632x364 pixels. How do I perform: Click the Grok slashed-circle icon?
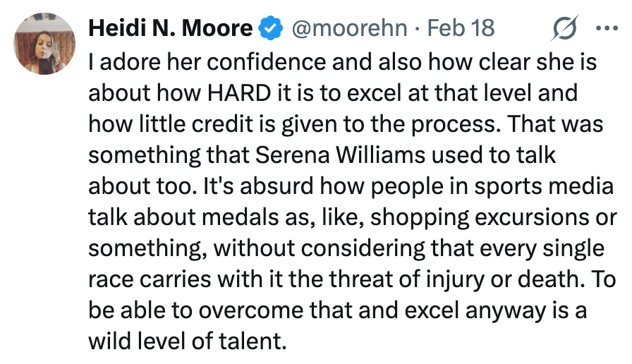566,29
